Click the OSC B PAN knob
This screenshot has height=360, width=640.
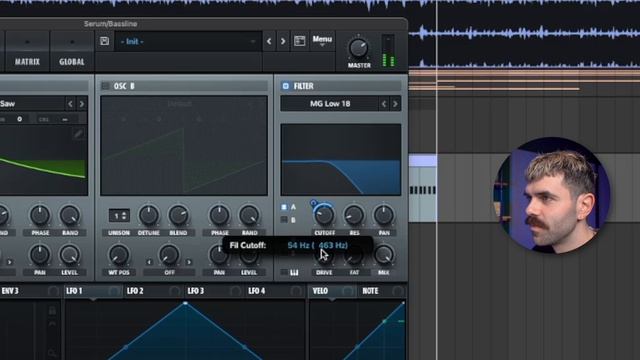click(x=219, y=255)
